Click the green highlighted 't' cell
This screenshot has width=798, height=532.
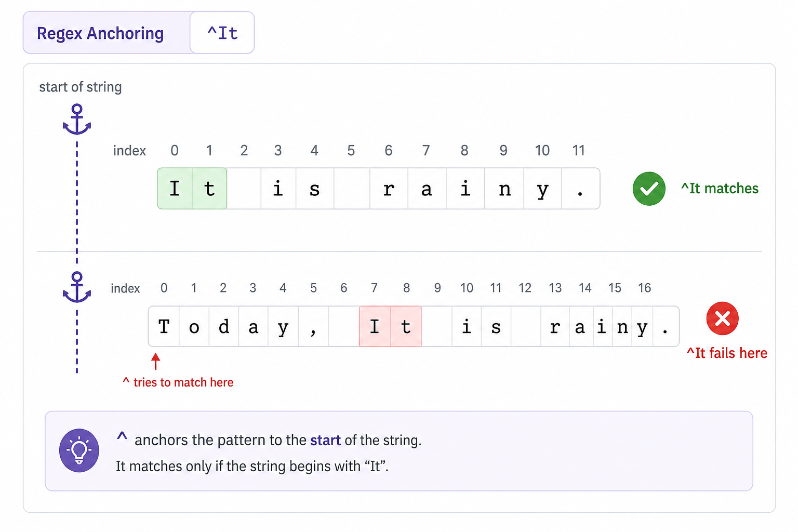pos(209,189)
